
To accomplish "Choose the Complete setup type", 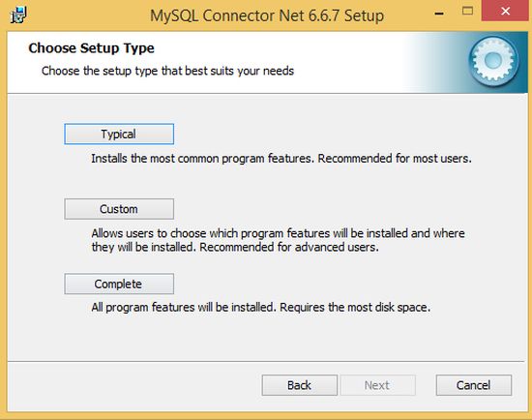I will tap(119, 284).
